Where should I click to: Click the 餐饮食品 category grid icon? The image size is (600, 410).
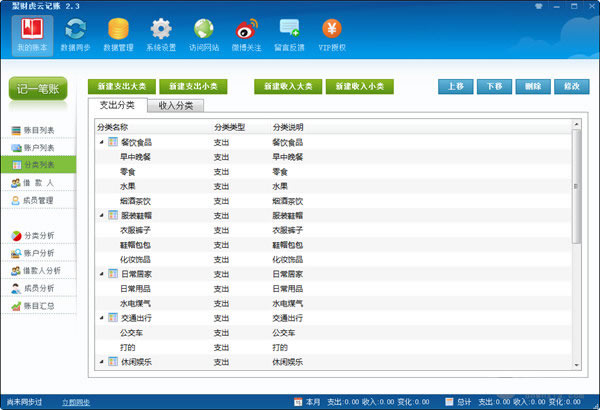[x=113, y=142]
